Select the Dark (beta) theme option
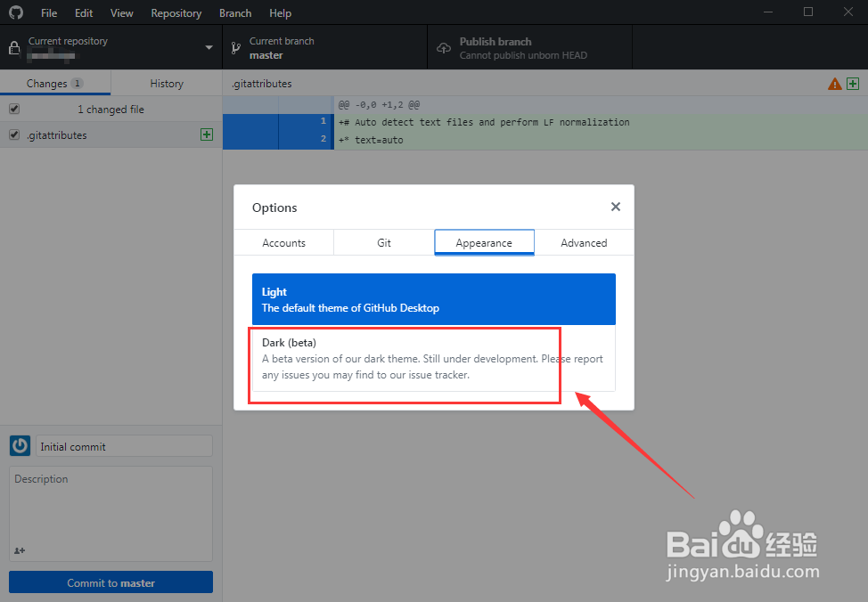 pos(433,359)
